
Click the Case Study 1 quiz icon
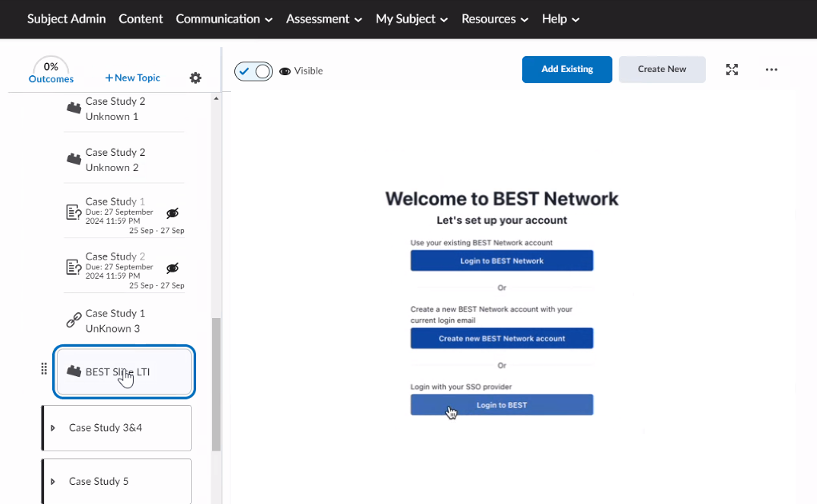[x=74, y=212]
